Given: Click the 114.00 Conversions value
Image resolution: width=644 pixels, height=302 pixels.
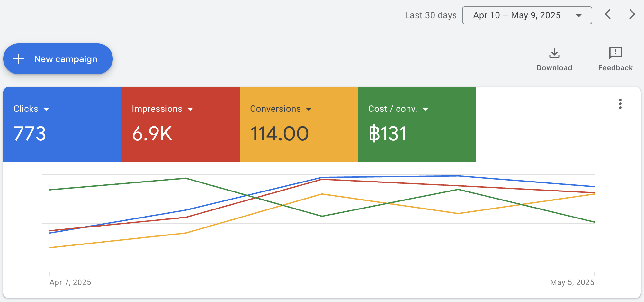Looking at the screenshot, I should click(x=279, y=134).
